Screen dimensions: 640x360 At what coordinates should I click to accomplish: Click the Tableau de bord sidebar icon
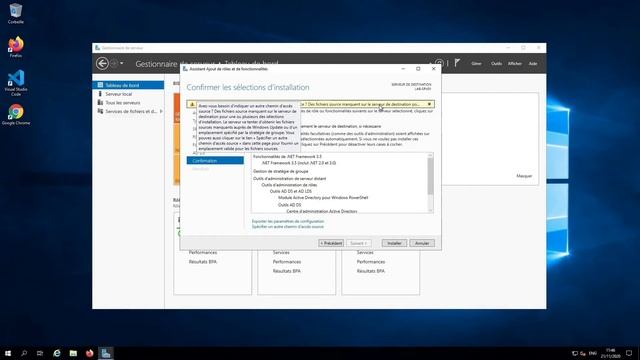point(100,85)
